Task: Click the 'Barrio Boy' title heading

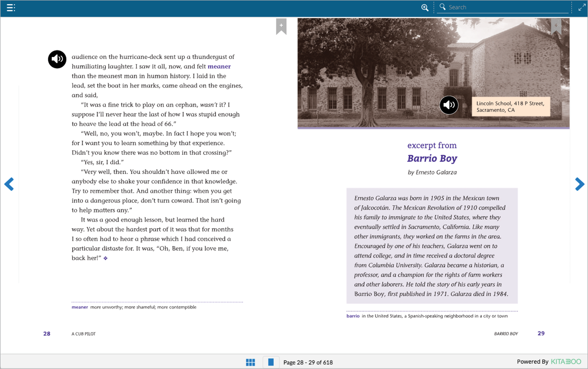Action: [x=432, y=158]
